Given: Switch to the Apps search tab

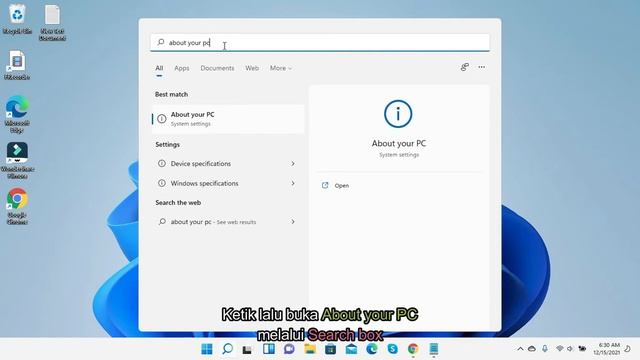Looking at the screenshot, I should (182, 68).
